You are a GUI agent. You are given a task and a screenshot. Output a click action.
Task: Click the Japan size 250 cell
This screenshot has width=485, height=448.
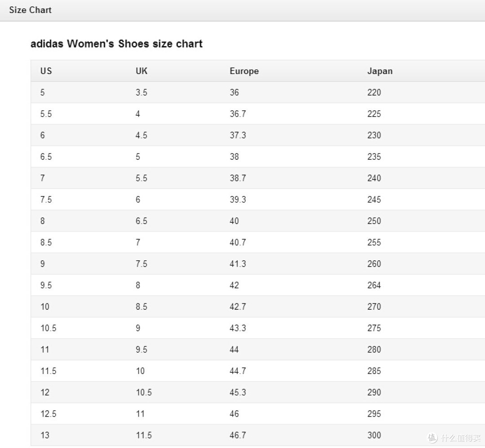374,221
